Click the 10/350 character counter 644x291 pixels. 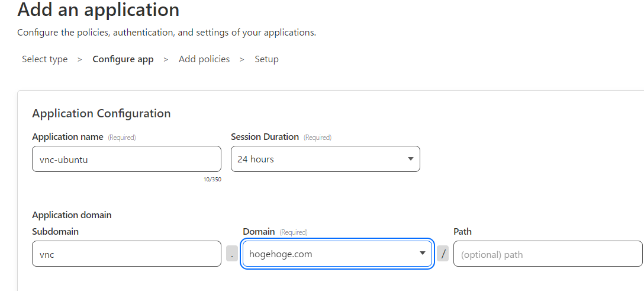tap(212, 179)
